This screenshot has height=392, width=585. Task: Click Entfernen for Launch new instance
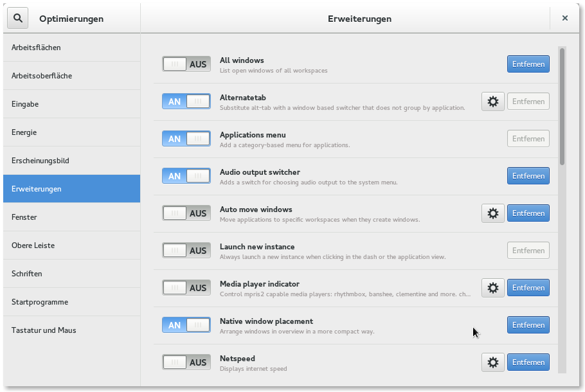tap(528, 251)
